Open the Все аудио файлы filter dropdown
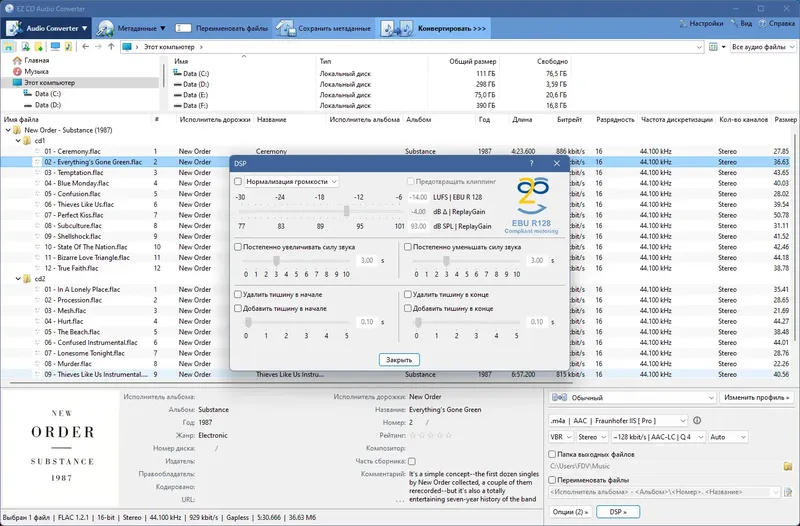 point(763,47)
